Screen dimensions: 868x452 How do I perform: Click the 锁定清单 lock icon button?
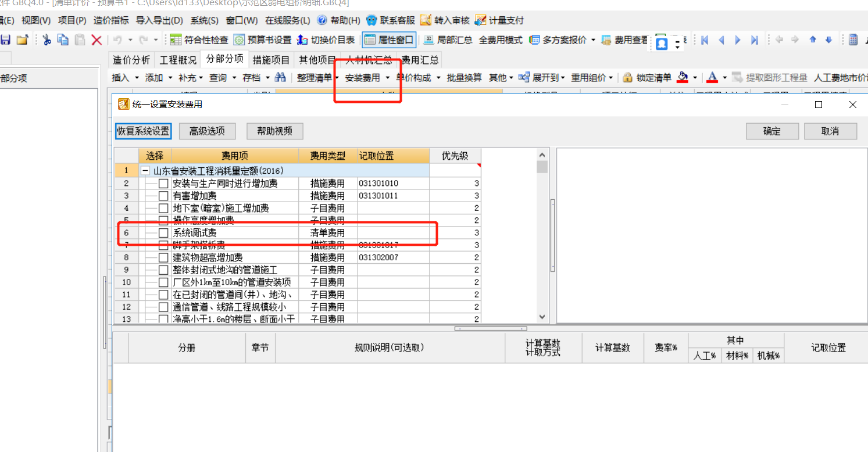[647, 77]
